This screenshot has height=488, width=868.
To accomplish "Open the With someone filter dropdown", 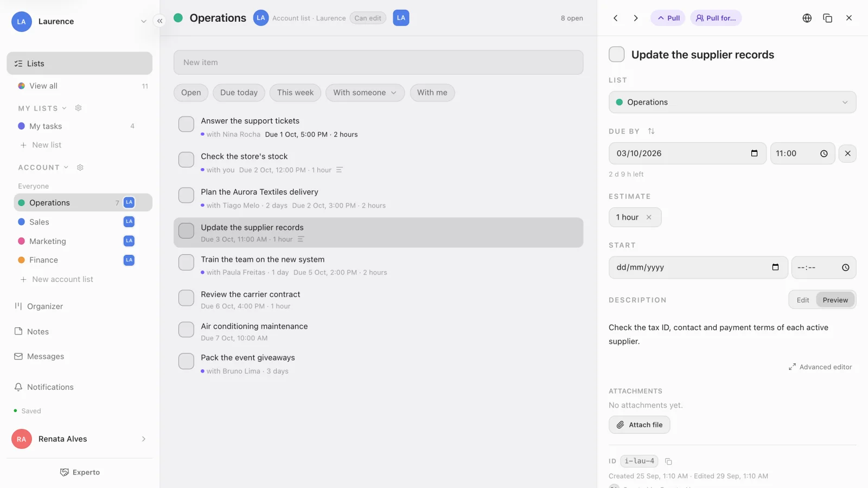I will [365, 93].
